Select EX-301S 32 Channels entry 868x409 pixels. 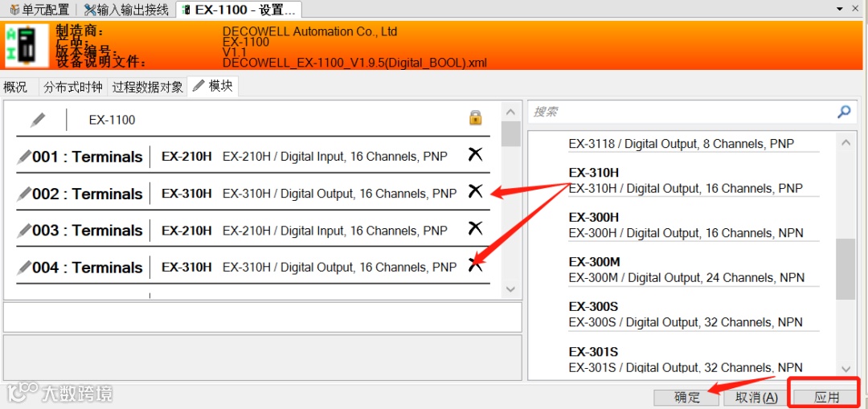click(694, 359)
